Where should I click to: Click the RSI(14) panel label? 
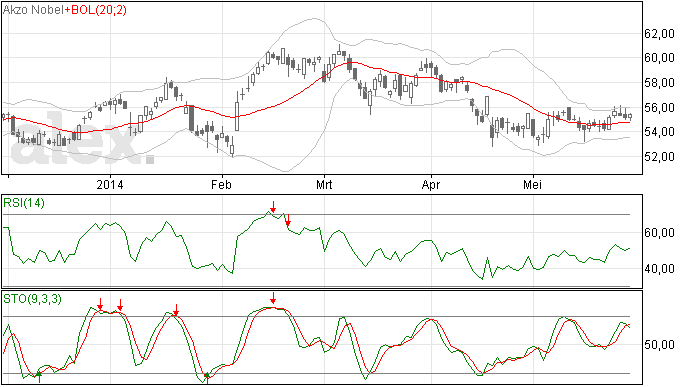tap(24, 203)
